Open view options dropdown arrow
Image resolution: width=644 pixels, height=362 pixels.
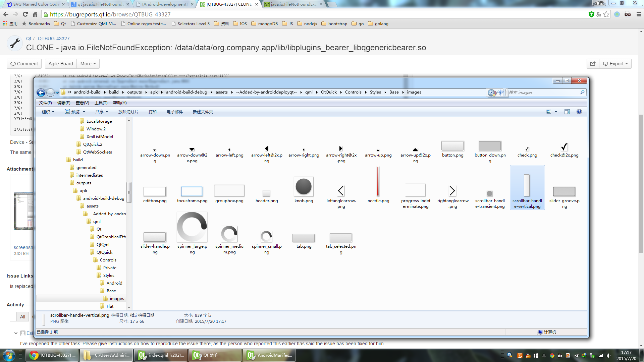click(x=556, y=112)
